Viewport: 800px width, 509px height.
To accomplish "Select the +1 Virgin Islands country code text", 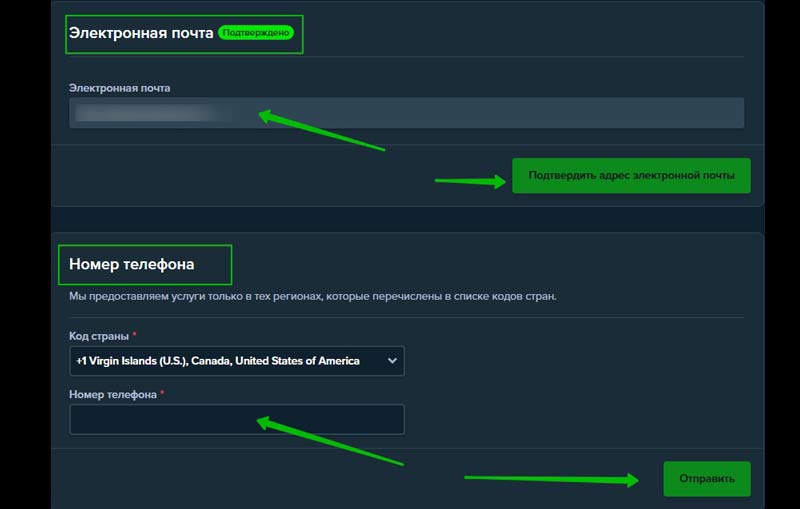I will click(x=217, y=361).
